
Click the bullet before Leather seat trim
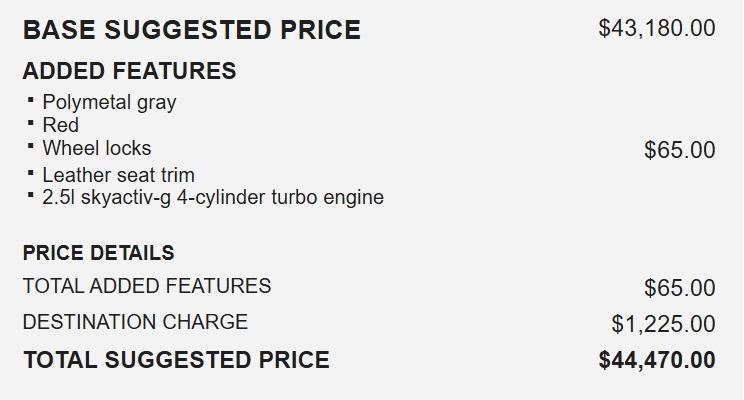(31, 172)
